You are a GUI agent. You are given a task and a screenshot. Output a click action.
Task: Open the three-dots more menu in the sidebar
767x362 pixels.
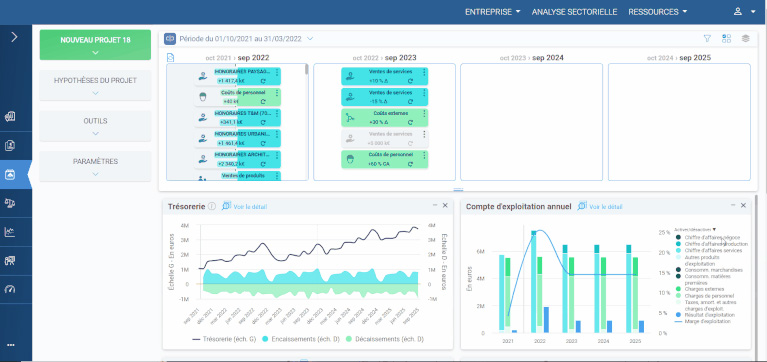[x=11, y=345]
